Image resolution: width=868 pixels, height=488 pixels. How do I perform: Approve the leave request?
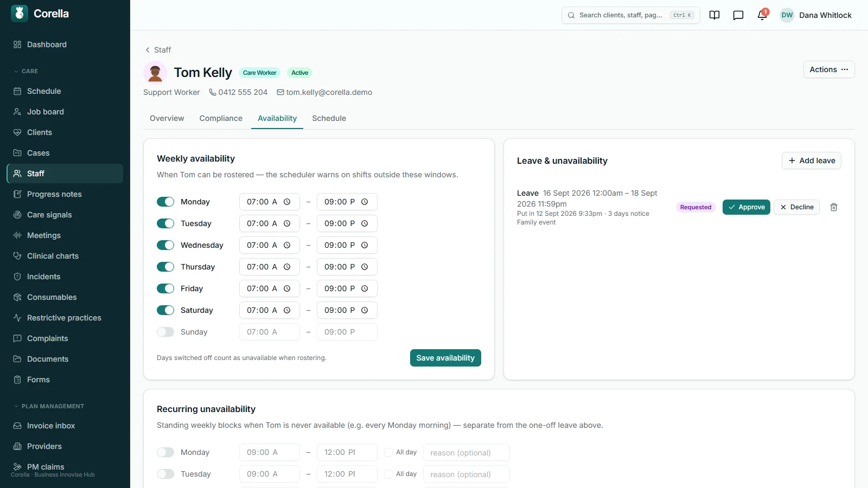746,207
